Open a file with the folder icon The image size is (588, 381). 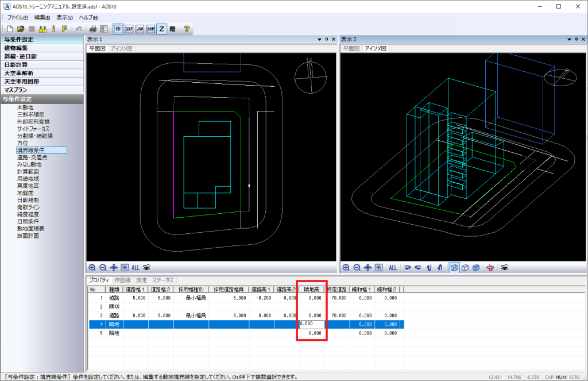(x=21, y=29)
